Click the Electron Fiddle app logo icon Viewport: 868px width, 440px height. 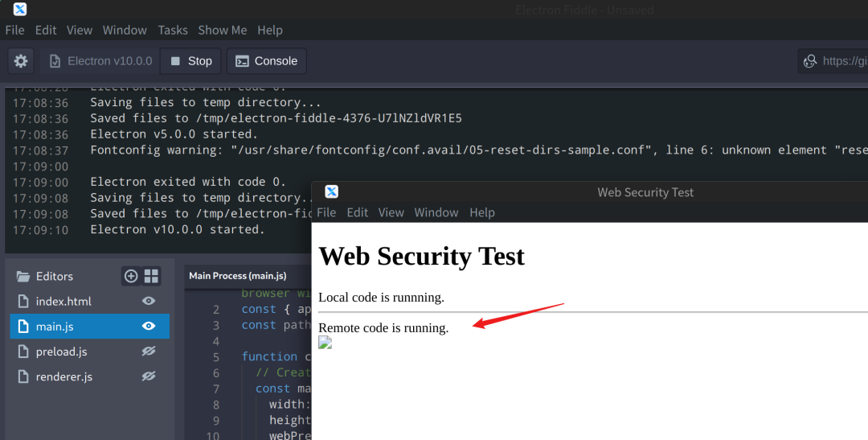click(20, 9)
